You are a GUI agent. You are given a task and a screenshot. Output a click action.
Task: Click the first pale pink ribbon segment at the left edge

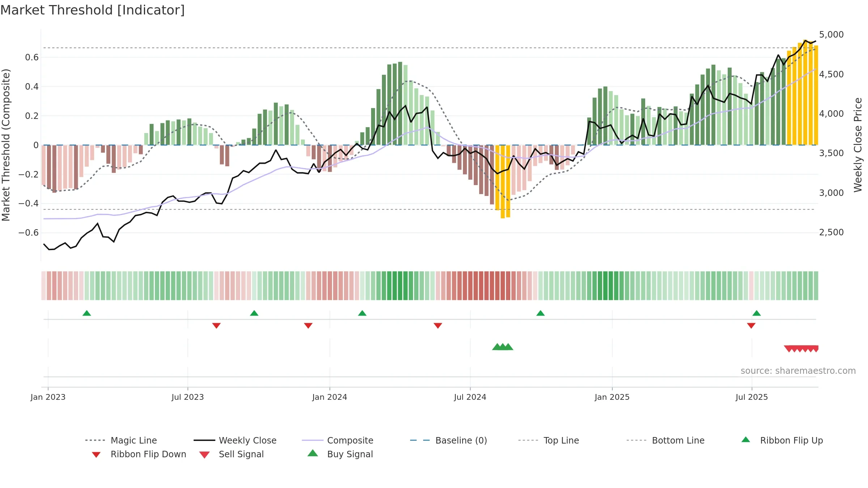pyautogui.click(x=44, y=286)
